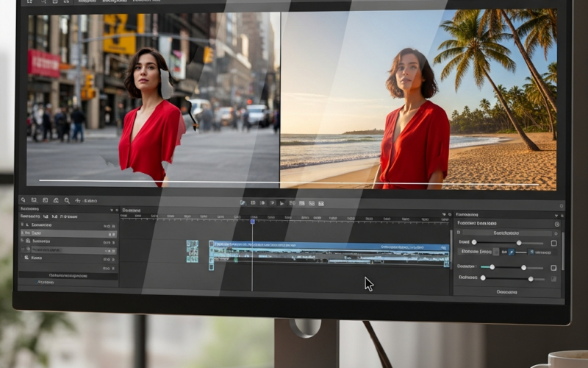This screenshot has width=588, height=368.
Task: Toggle the small checkbox beside the last slider
Action: [553, 279]
